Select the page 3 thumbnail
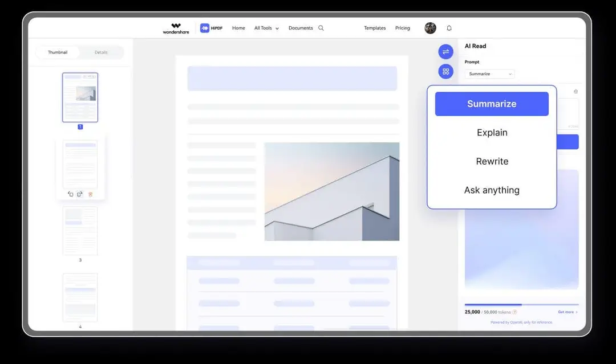 [x=80, y=231]
